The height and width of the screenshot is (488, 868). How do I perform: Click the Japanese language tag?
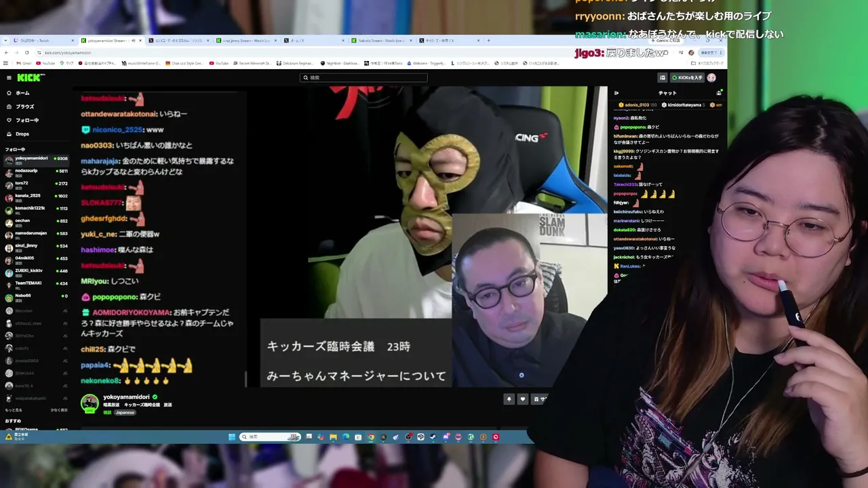point(125,412)
